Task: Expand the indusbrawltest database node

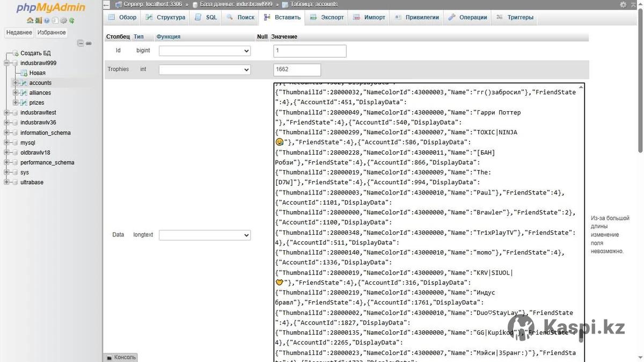Action: point(6,113)
